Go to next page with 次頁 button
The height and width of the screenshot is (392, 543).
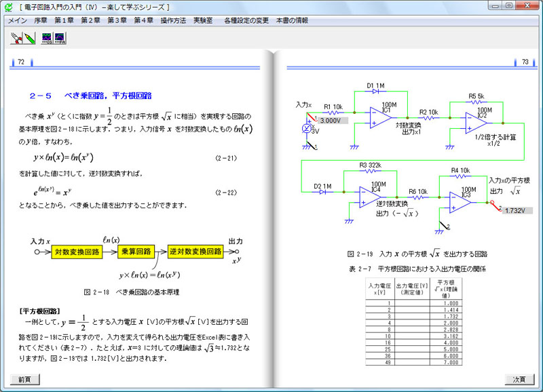[x=519, y=379]
